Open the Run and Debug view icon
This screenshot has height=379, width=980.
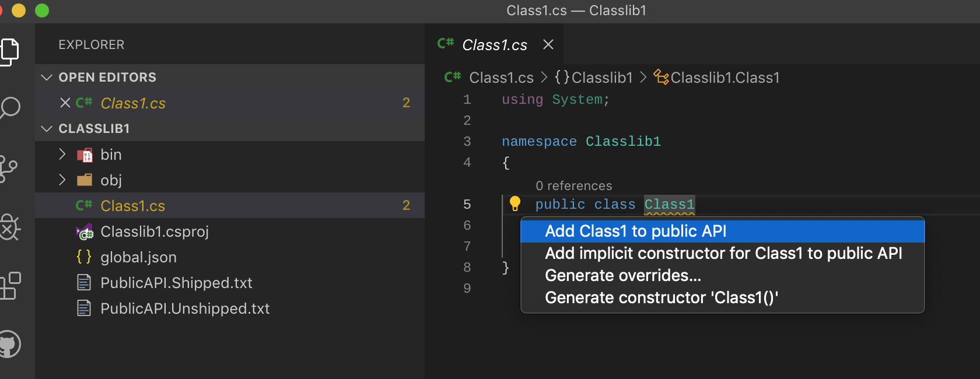(9, 226)
